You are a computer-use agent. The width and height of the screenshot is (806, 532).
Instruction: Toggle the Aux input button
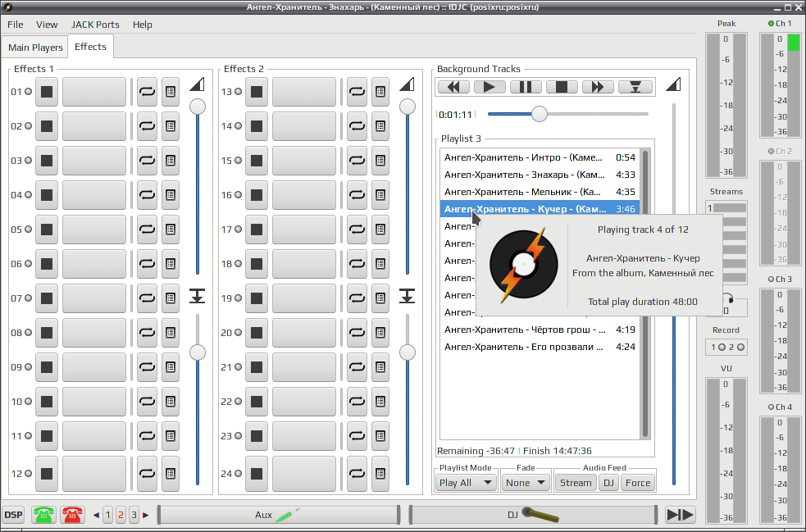point(278,515)
